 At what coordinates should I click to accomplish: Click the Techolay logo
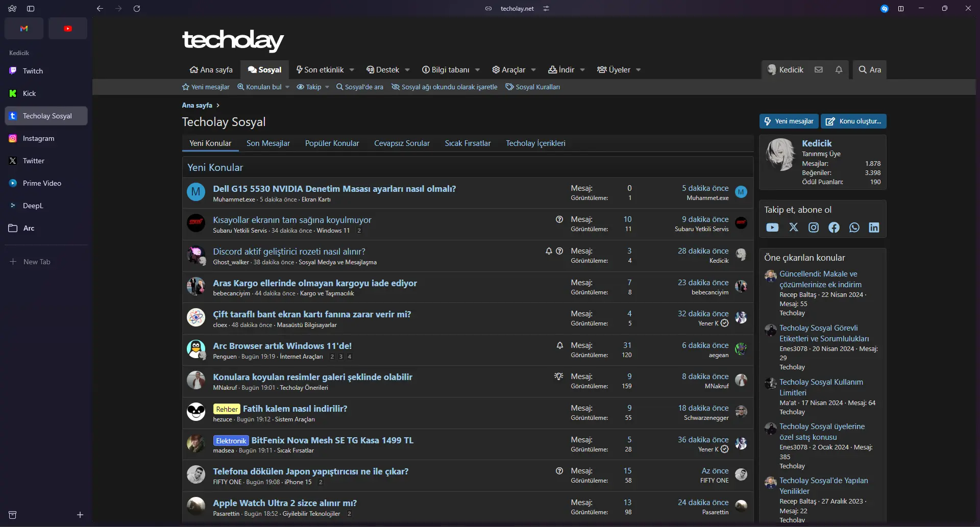click(x=233, y=40)
